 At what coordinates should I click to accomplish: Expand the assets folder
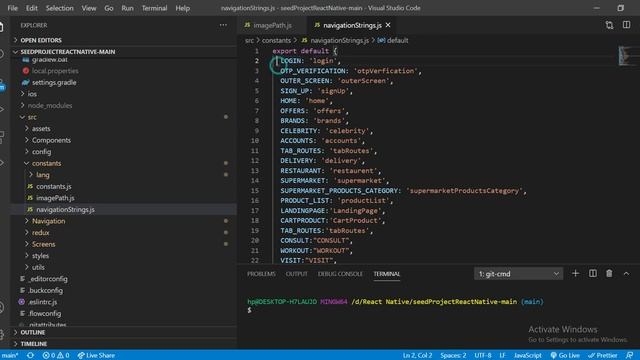point(41,129)
